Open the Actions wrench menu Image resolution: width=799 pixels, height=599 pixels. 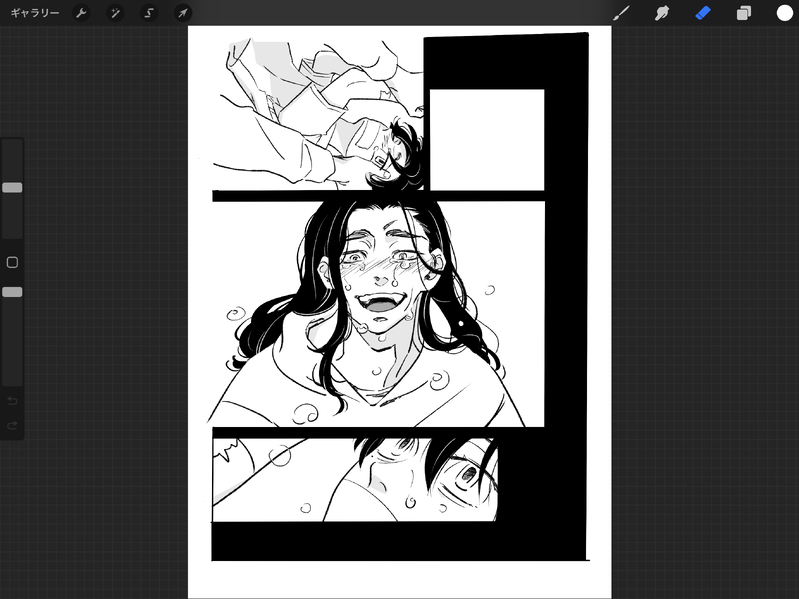pyautogui.click(x=81, y=13)
